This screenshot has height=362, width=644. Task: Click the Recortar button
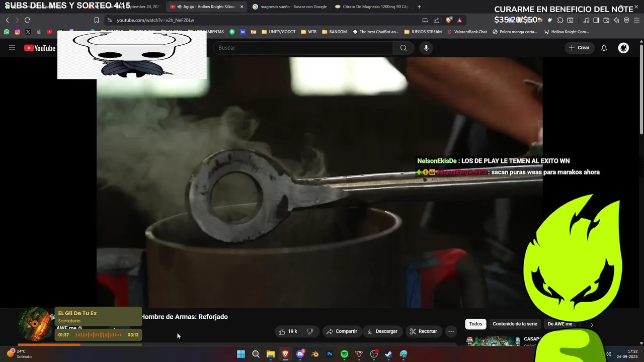tap(423, 331)
